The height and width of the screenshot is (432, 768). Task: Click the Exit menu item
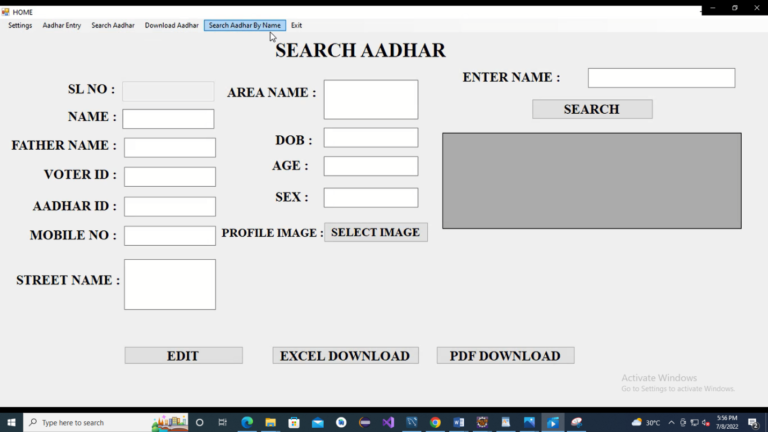pos(296,25)
